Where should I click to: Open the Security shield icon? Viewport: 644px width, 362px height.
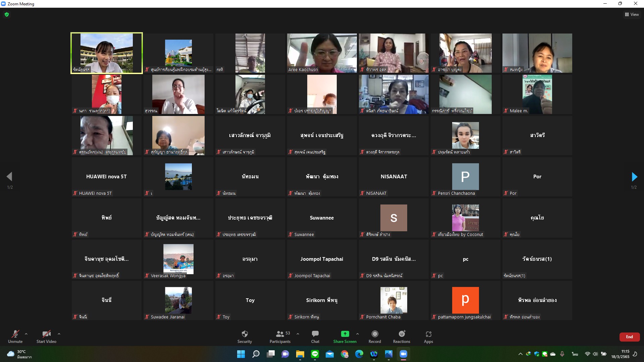(245, 334)
